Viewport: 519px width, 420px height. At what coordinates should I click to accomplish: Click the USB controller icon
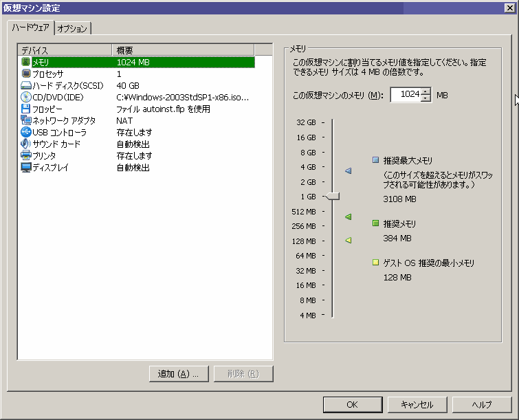26,132
